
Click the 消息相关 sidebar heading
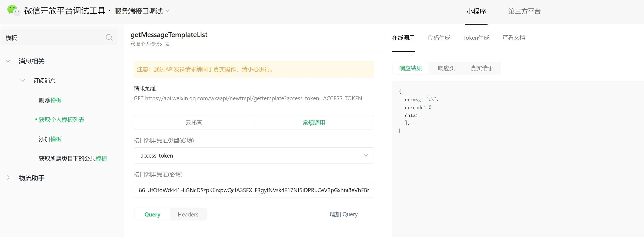[x=32, y=61]
